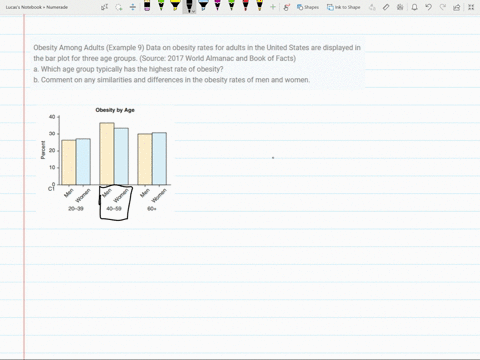Click the '20-39' age group label

pyautogui.click(x=76, y=209)
